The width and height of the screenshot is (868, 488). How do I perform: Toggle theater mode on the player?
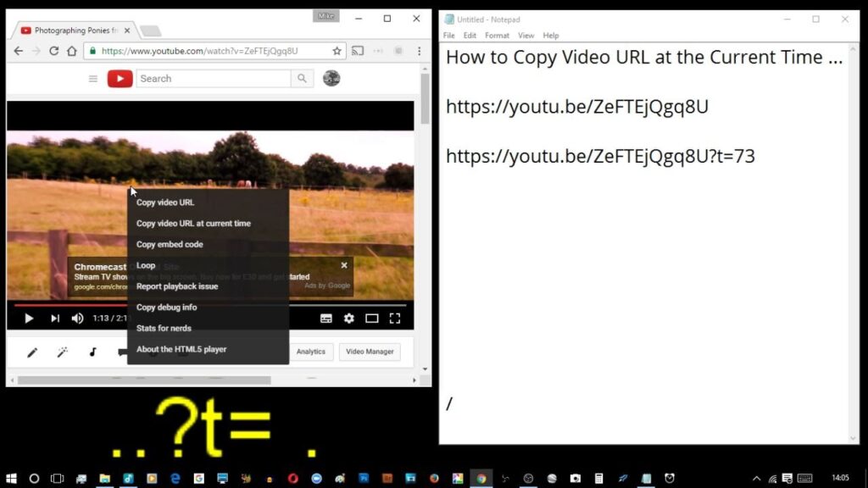coord(371,319)
